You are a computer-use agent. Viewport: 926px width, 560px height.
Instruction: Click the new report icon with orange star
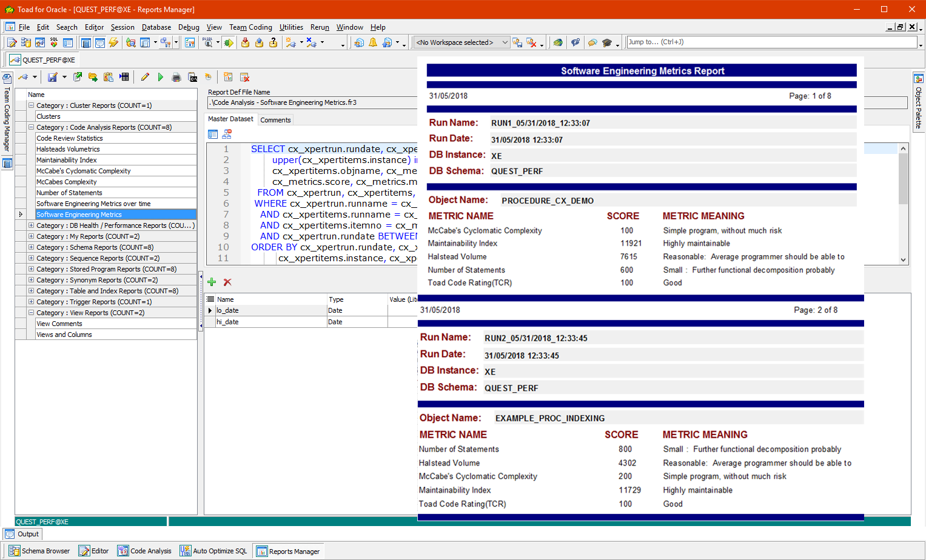(228, 77)
